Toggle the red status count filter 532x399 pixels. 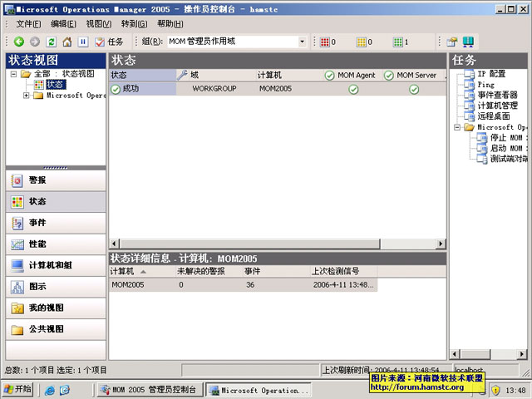pos(328,42)
